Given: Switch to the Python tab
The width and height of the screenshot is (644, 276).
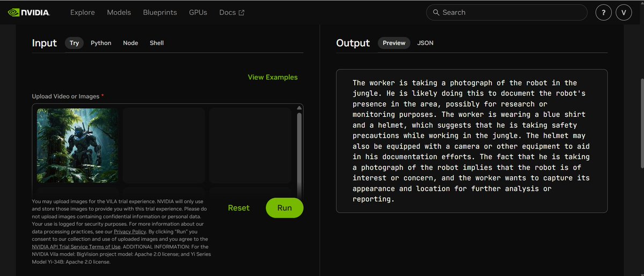Looking at the screenshot, I should click(x=101, y=43).
